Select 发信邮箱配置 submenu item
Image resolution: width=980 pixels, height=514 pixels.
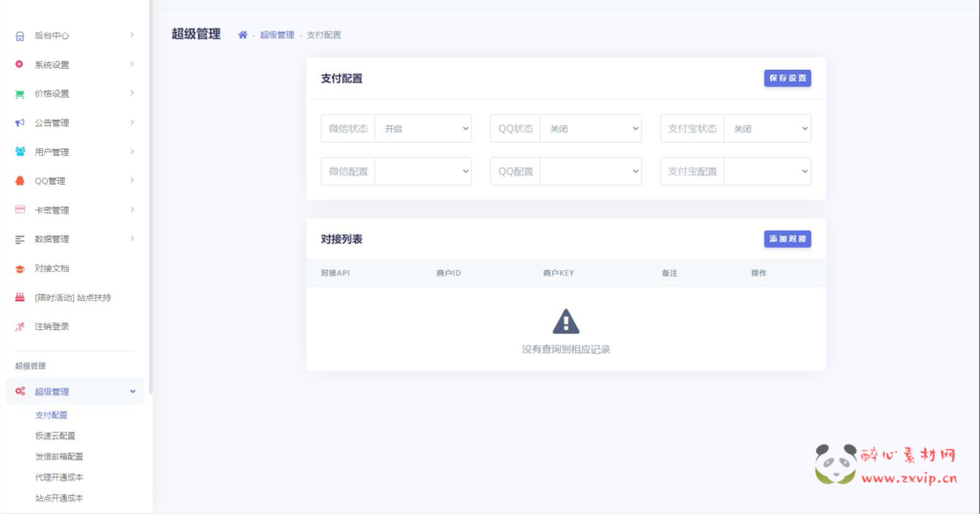pyautogui.click(x=59, y=457)
